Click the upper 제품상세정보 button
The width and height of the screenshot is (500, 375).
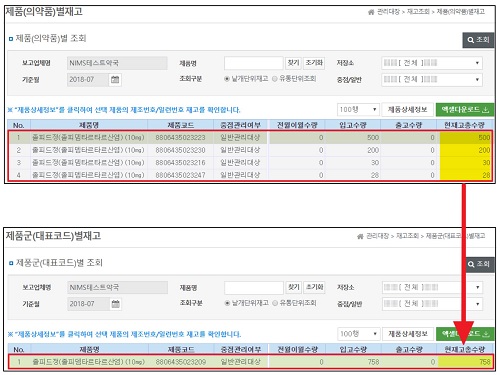point(407,110)
